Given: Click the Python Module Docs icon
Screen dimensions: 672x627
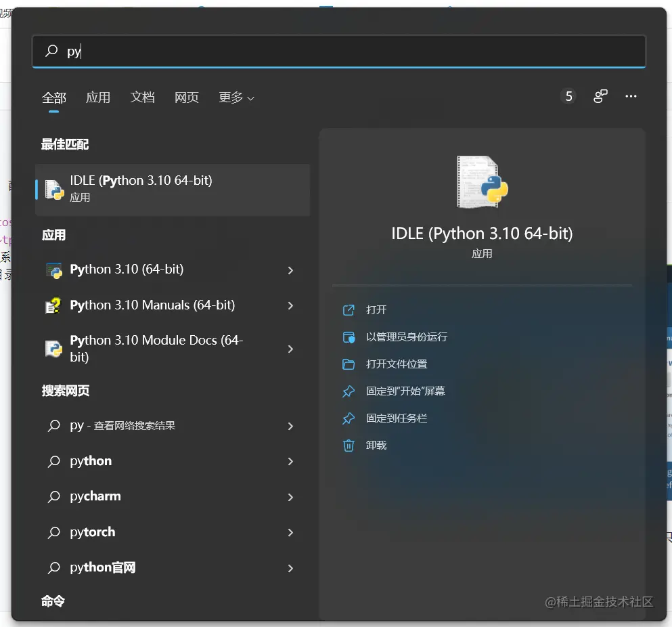Looking at the screenshot, I should click(53, 349).
